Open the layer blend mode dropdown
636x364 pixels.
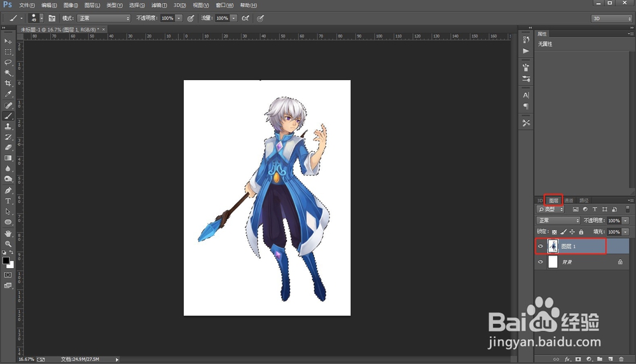coord(558,220)
